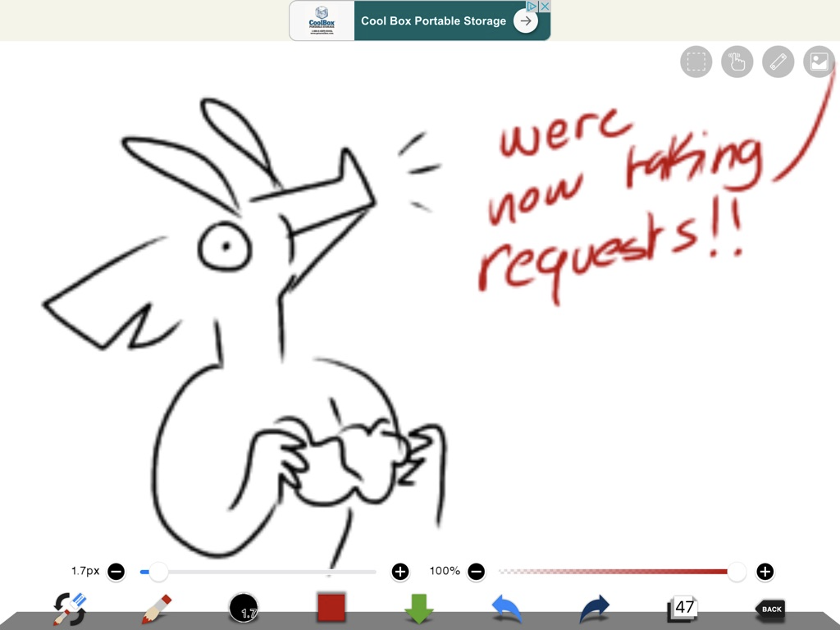
Task: Decrease brush thickness with minus button
Action: [116, 571]
